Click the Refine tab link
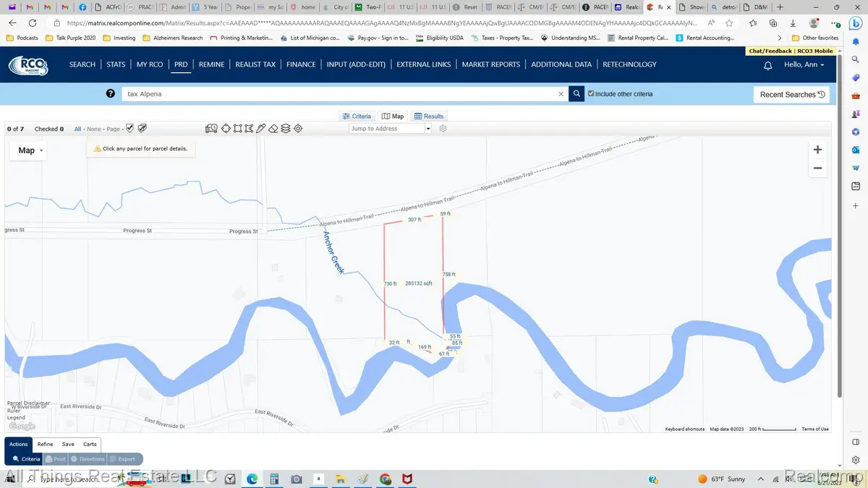This screenshot has height=488, width=868. tap(45, 445)
